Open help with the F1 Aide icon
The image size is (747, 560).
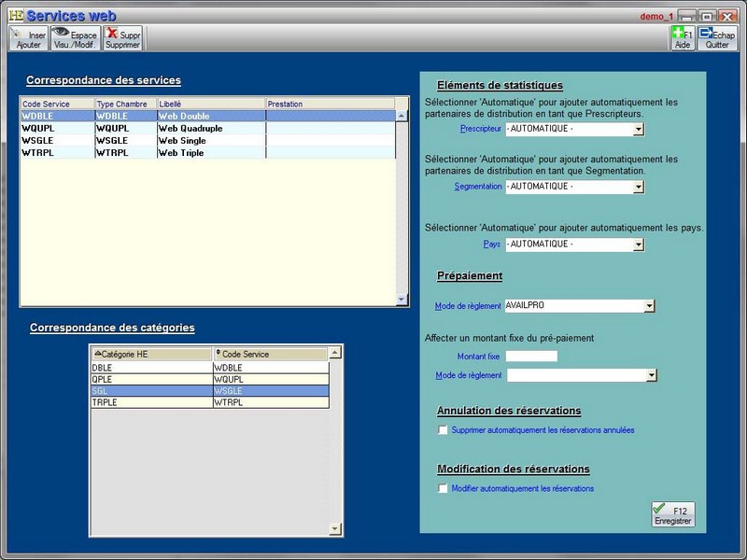(682, 38)
